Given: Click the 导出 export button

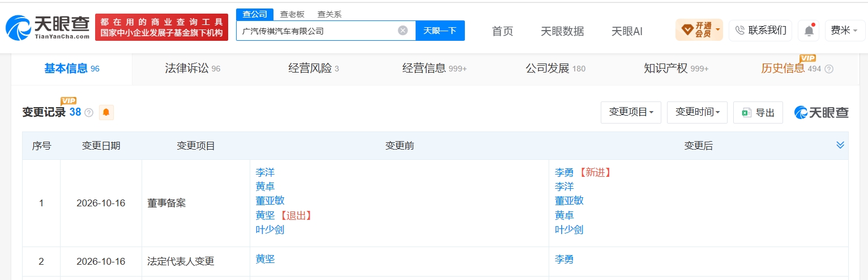Looking at the screenshot, I should click(x=758, y=112).
